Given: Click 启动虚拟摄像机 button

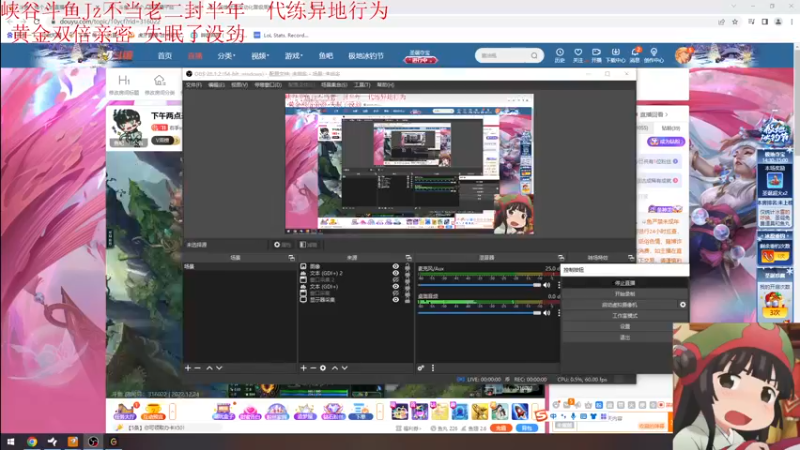Looking at the screenshot, I should (619, 305).
